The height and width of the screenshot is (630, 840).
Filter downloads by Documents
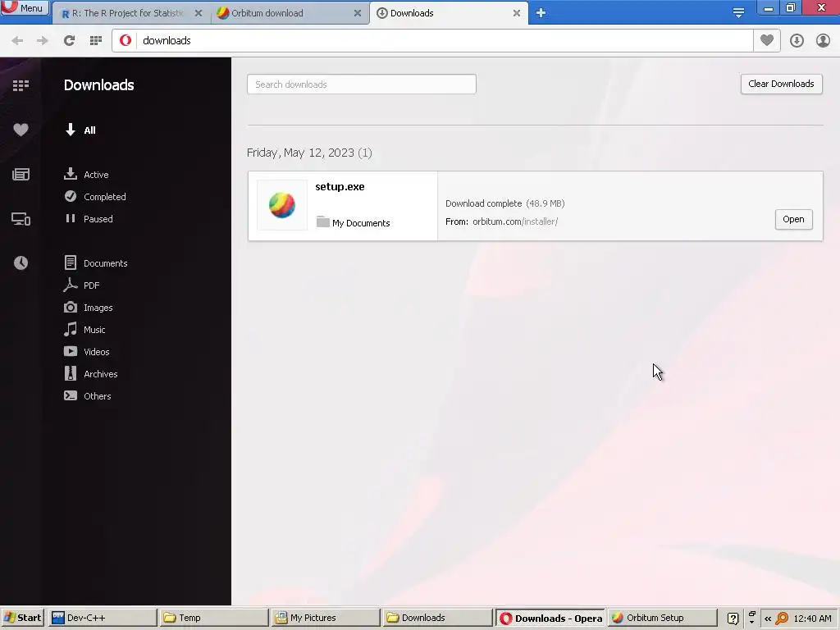point(96,263)
